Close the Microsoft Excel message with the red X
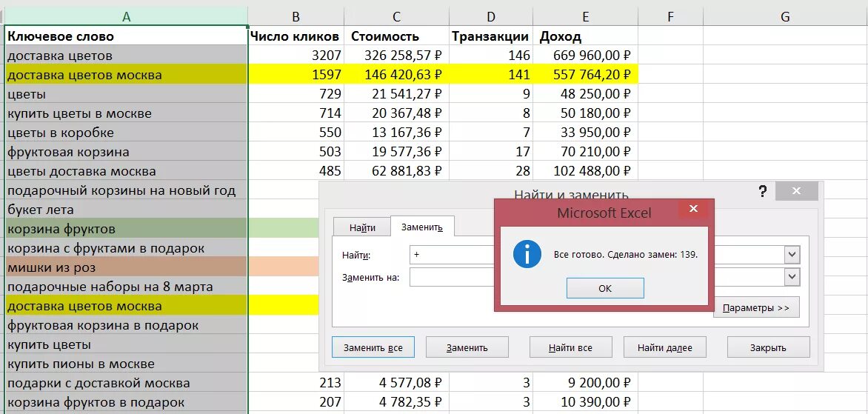This screenshot has height=414, width=868. (x=693, y=209)
